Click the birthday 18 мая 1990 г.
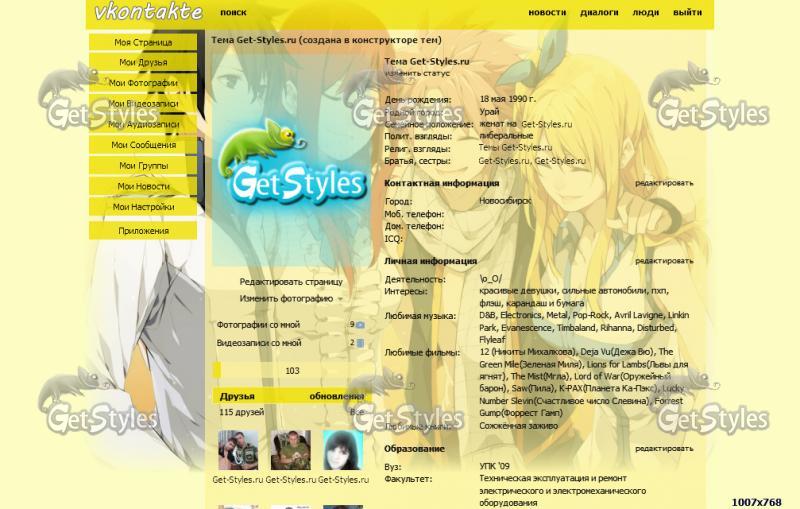Screen dimensions: 800x509 coord(508,99)
